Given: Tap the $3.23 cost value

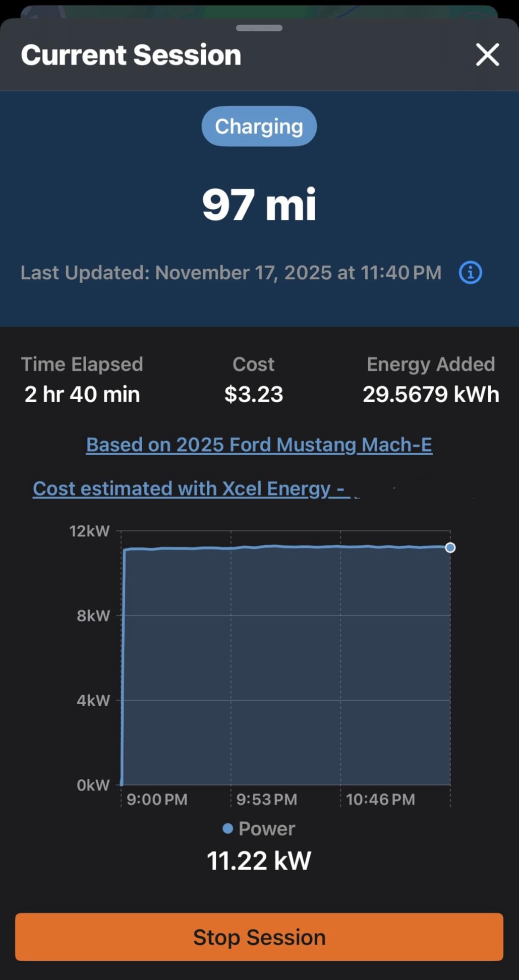Looking at the screenshot, I should 254,394.
